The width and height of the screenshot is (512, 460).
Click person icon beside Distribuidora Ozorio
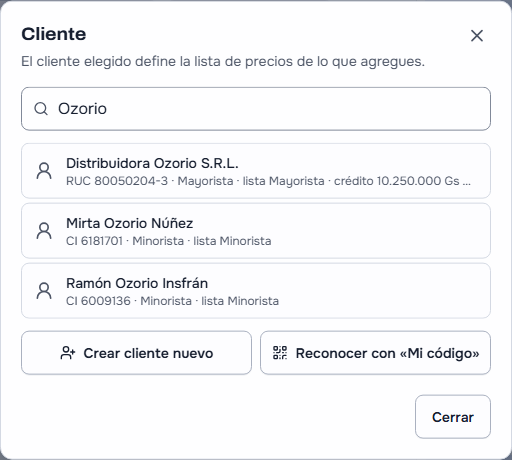click(44, 171)
